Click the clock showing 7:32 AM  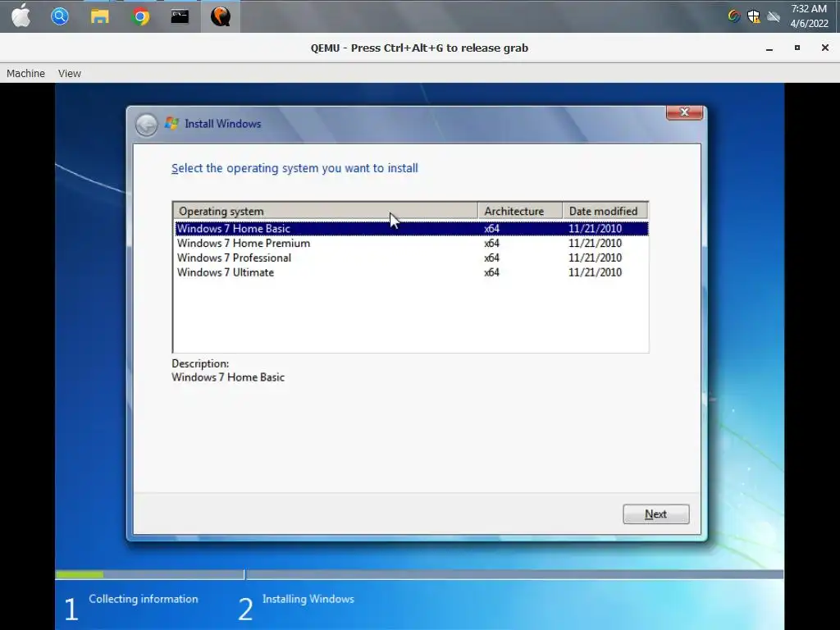[x=809, y=16]
